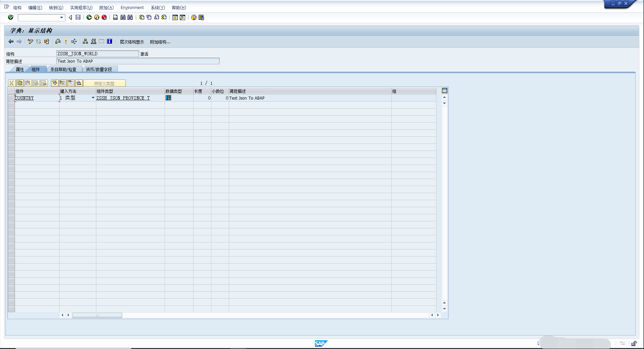Click the Other object icon

pyautogui.click(x=47, y=42)
